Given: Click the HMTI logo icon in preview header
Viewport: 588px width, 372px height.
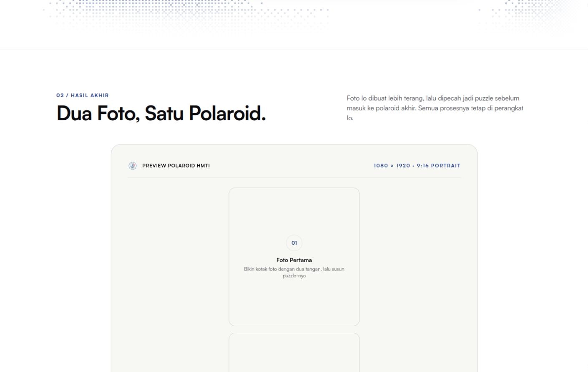Looking at the screenshot, I should tap(133, 166).
